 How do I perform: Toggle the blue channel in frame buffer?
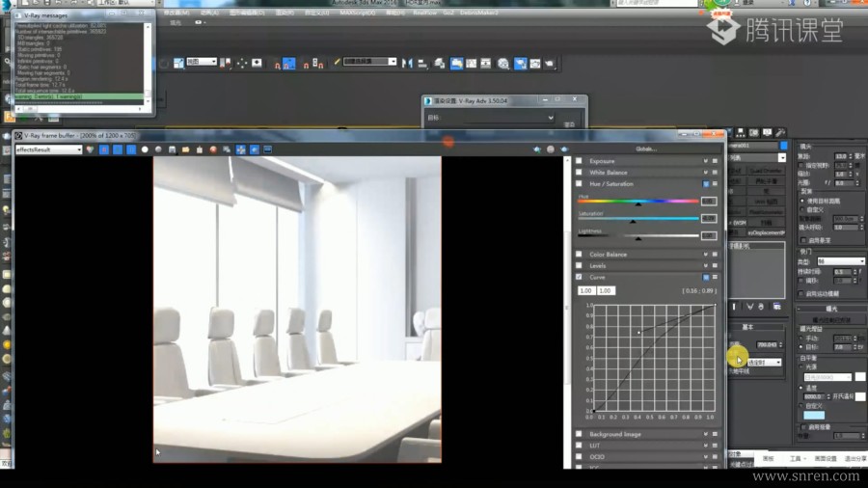131,149
